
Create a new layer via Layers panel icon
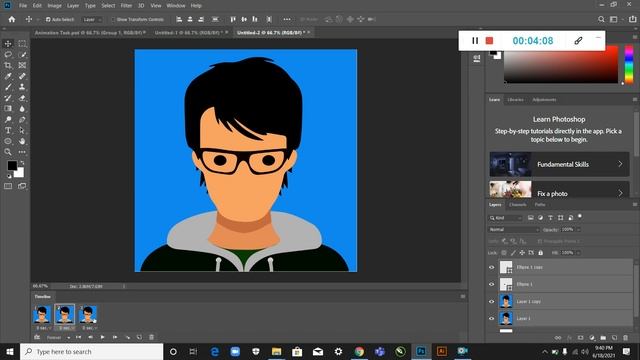(x=614, y=338)
